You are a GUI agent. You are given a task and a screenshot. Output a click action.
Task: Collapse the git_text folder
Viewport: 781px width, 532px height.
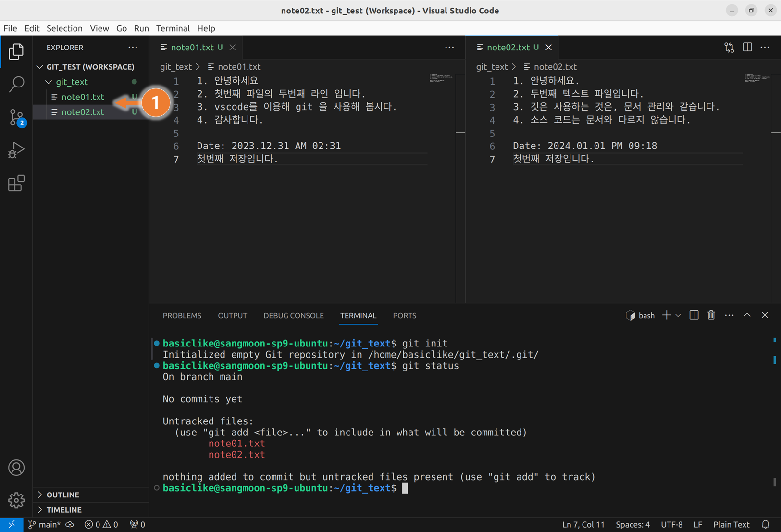pos(90,82)
